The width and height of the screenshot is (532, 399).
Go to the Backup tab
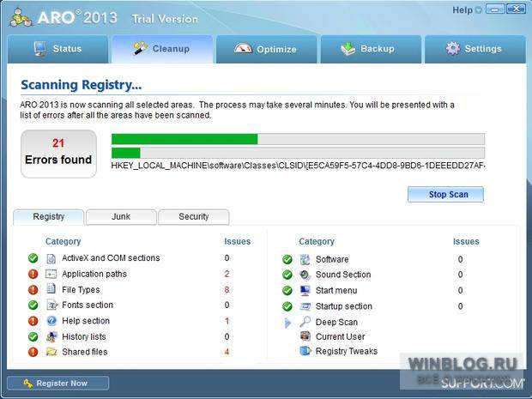[371, 49]
